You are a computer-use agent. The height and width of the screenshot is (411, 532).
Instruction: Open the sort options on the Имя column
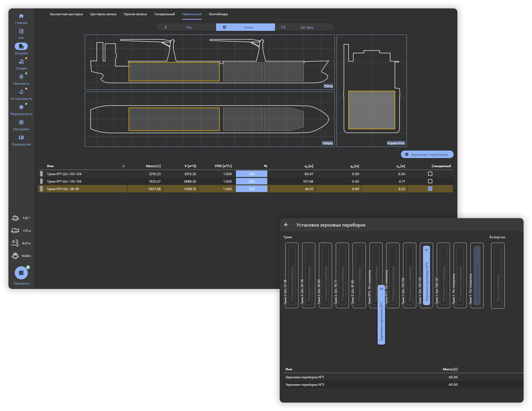123,166
